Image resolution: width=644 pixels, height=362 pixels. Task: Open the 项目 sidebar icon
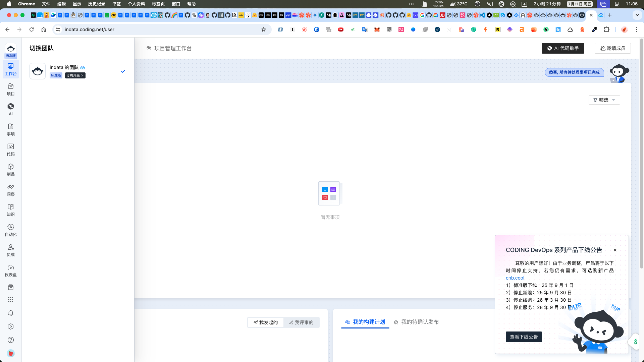(11, 89)
